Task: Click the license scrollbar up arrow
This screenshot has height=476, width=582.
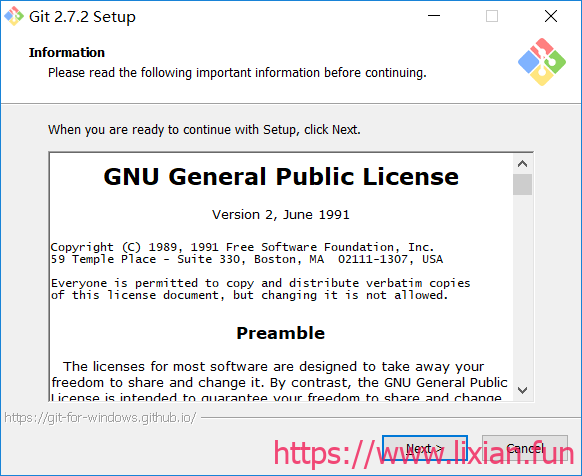Action: tap(523, 164)
